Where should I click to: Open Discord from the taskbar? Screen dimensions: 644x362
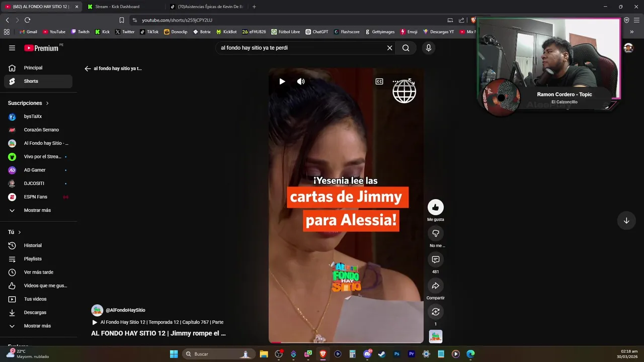(x=368, y=354)
